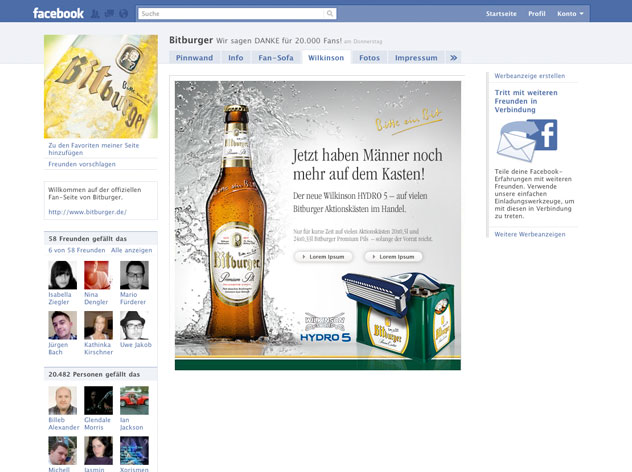Click into the Suche search field
632x472 pixels.
[x=230, y=14]
